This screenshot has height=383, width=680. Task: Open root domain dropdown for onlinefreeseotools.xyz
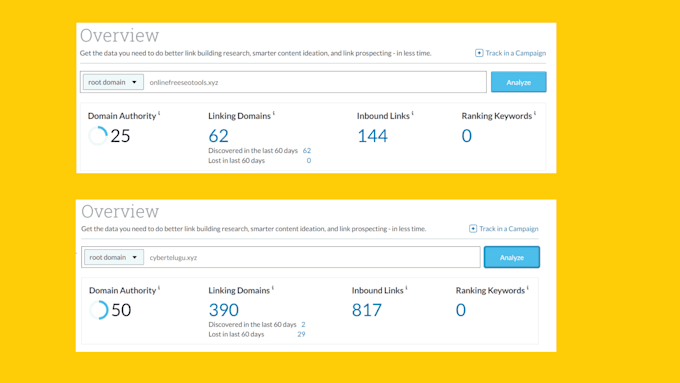coord(113,82)
